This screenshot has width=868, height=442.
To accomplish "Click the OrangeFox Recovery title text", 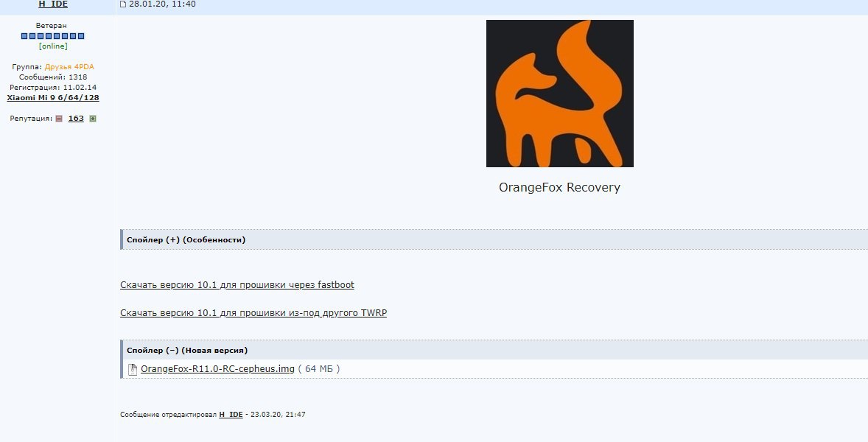I will click(x=560, y=188).
